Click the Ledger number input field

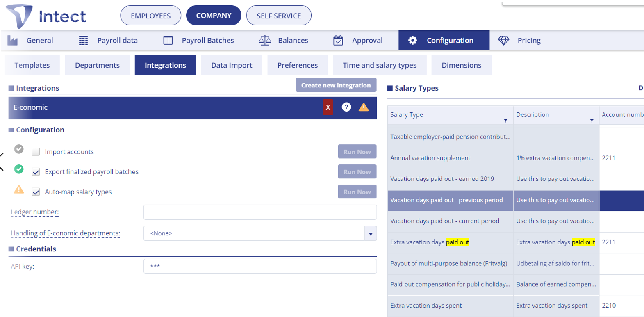coord(260,212)
